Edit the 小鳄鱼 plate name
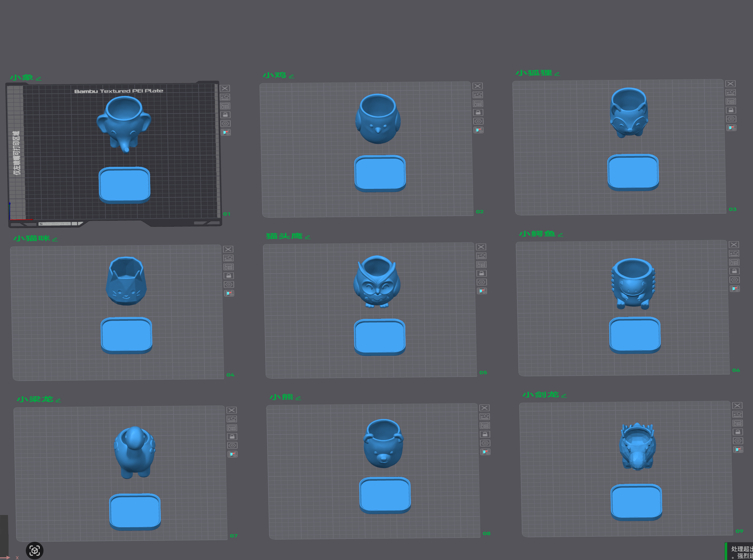The width and height of the screenshot is (753, 560). (x=560, y=235)
